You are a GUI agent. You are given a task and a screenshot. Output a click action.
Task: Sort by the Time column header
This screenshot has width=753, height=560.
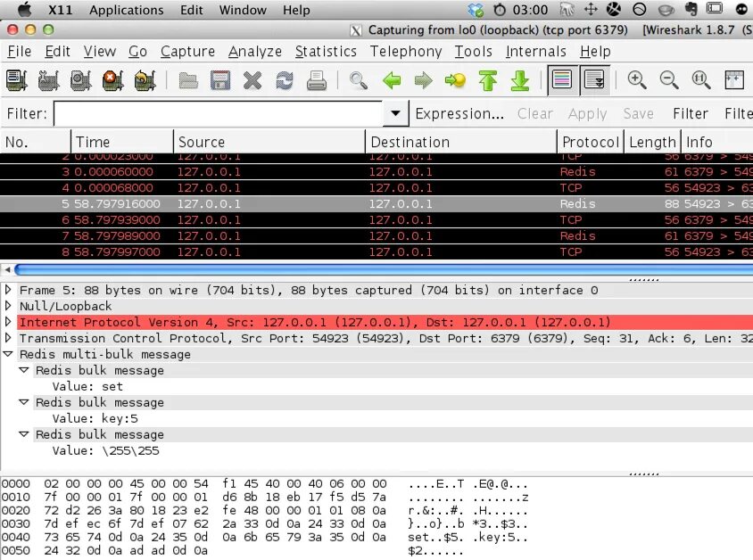pos(122,142)
